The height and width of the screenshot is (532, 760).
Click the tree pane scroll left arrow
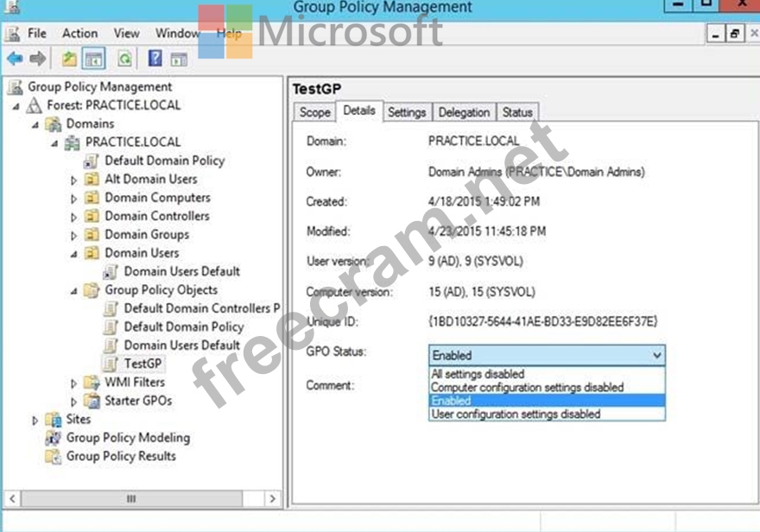coord(13,498)
